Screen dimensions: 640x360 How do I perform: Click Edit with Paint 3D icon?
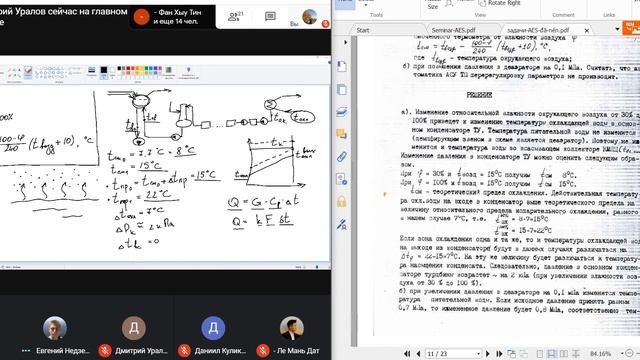[188, 72]
